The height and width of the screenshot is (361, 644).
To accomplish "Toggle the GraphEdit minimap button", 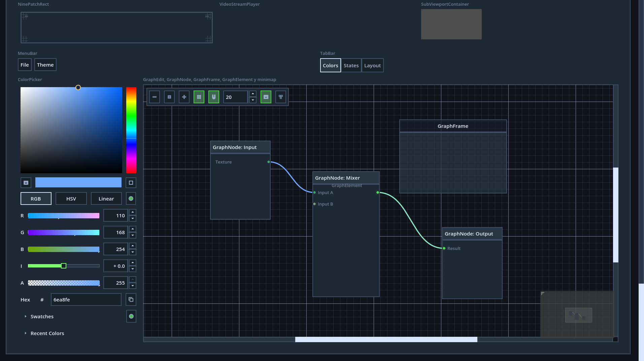I will 266,97.
